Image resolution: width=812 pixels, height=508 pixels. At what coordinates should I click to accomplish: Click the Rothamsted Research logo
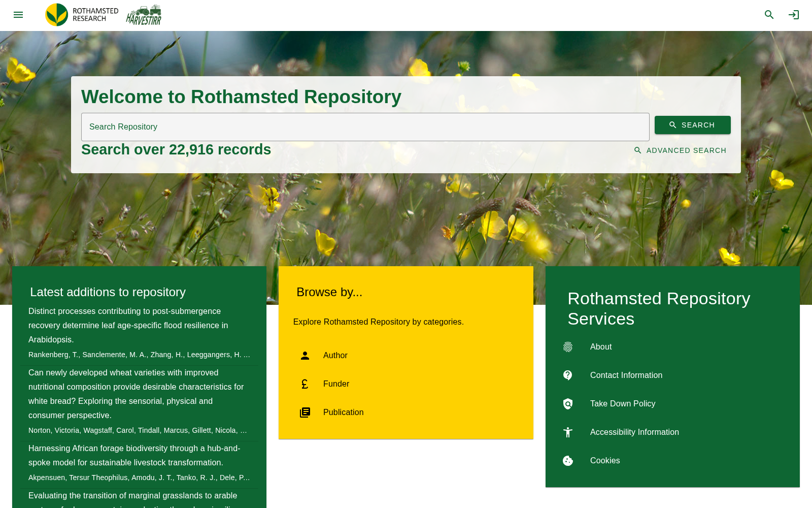(82, 15)
